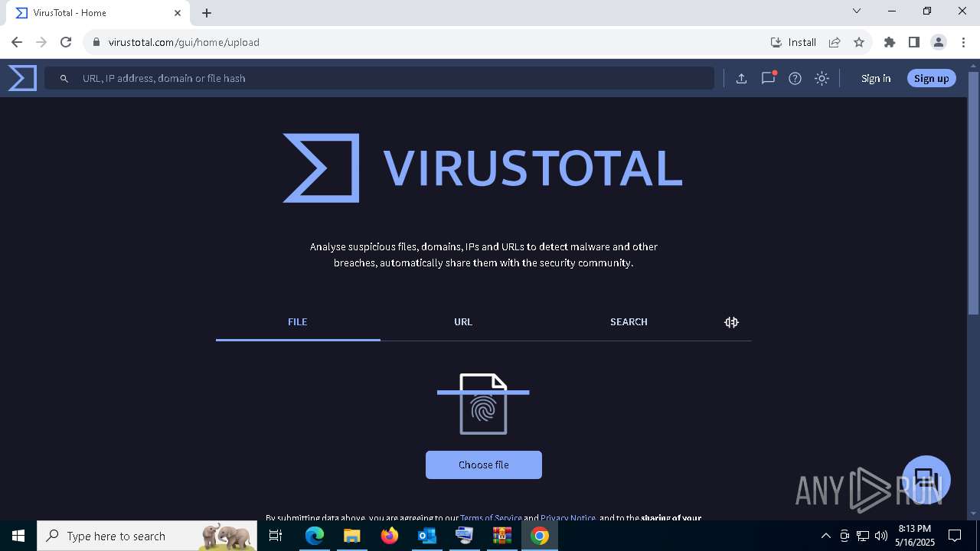Click the VIRUSTOTAL large logo text
Image resolution: width=980 pixels, height=551 pixels.
pos(532,168)
